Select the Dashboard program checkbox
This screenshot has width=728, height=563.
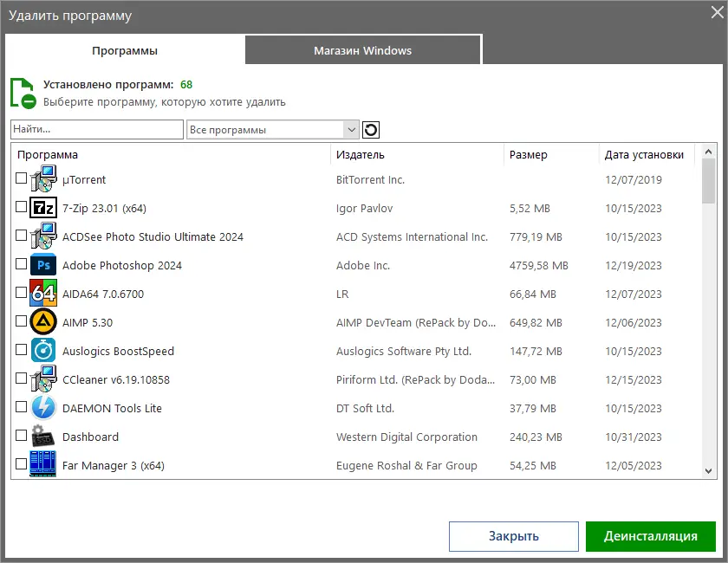pos(22,436)
